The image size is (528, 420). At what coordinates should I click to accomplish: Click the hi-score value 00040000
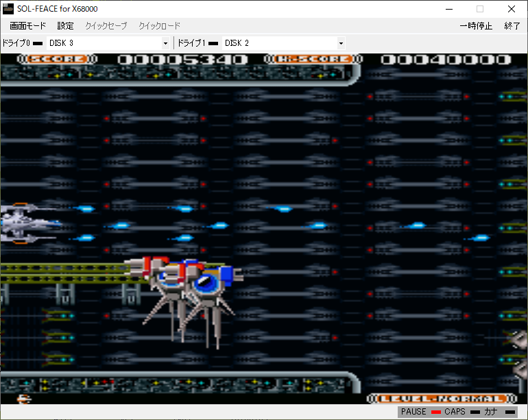446,60
